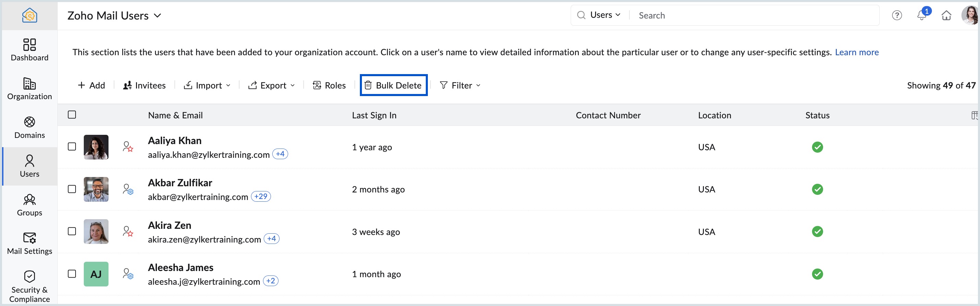Screen dimensions: 980x306
Task: Expand the +4 aliases badge for Aaliya Khan
Action: [x=280, y=154]
